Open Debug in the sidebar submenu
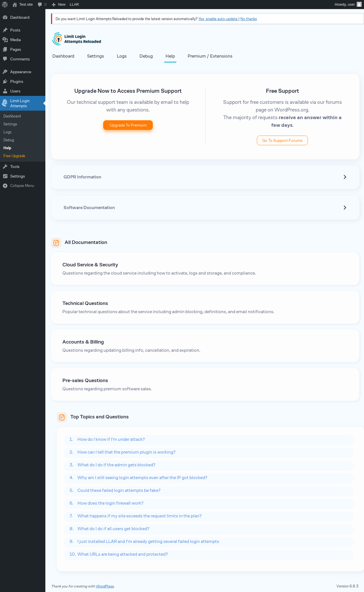364x592 pixels. [x=9, y=140]
